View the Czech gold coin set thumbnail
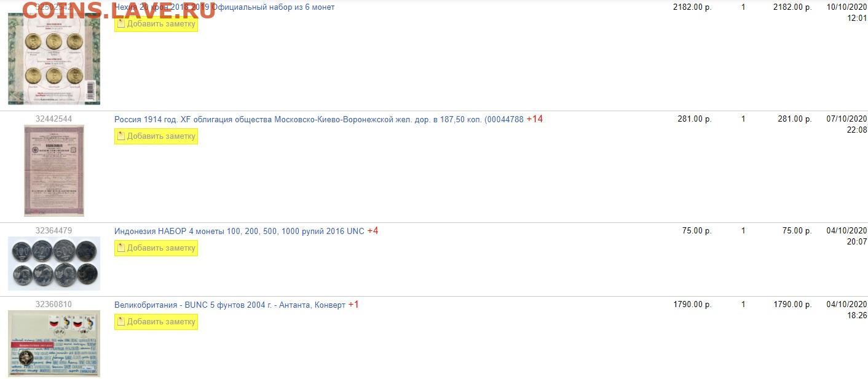 coord(54,59)
